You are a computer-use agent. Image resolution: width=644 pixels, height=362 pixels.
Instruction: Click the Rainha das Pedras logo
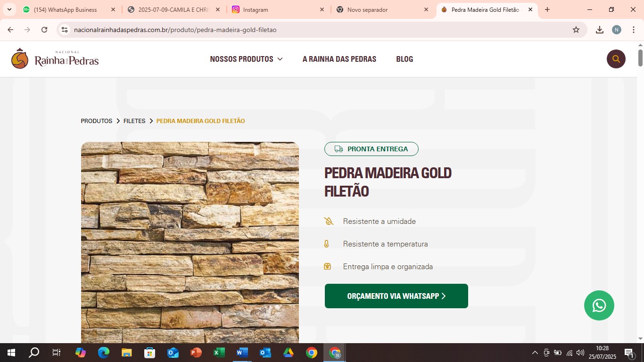pyautogui.click(x=53, y=58)
